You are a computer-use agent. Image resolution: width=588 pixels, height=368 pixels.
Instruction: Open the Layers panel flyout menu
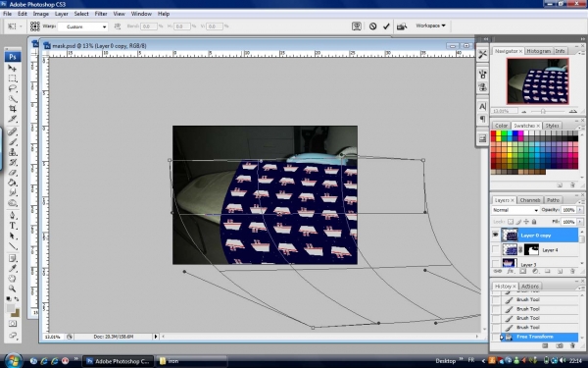click(580, 201)
